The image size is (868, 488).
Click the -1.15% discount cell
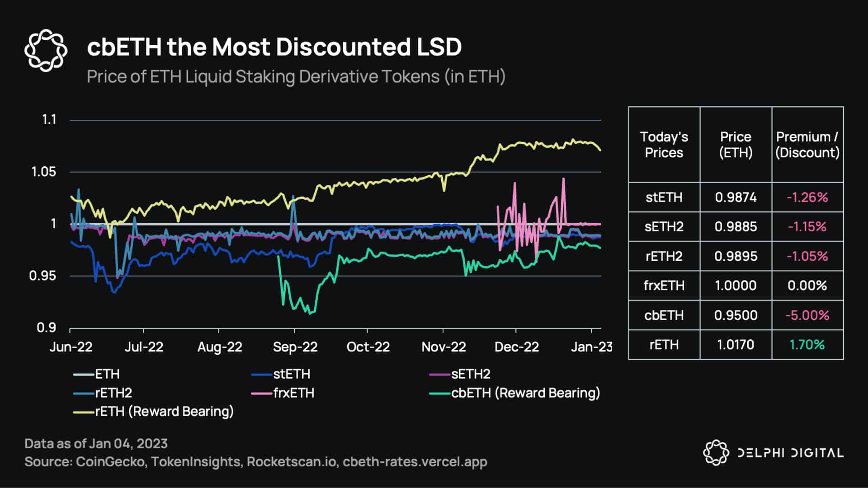point(807,226)
